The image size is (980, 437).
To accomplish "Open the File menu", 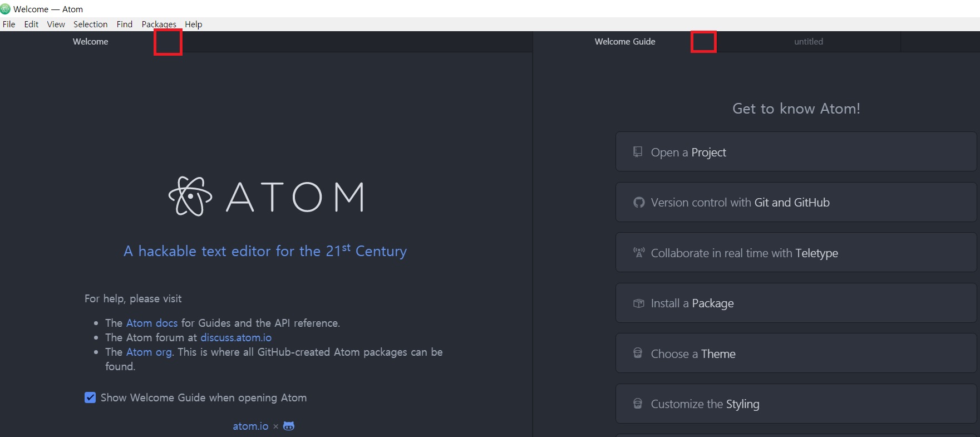I will [9, 24].
